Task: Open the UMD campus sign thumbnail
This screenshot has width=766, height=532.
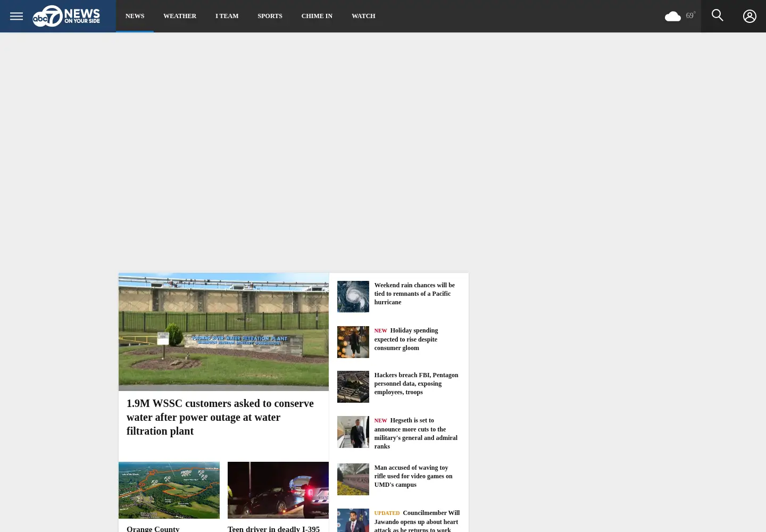Action: point(353,479)
